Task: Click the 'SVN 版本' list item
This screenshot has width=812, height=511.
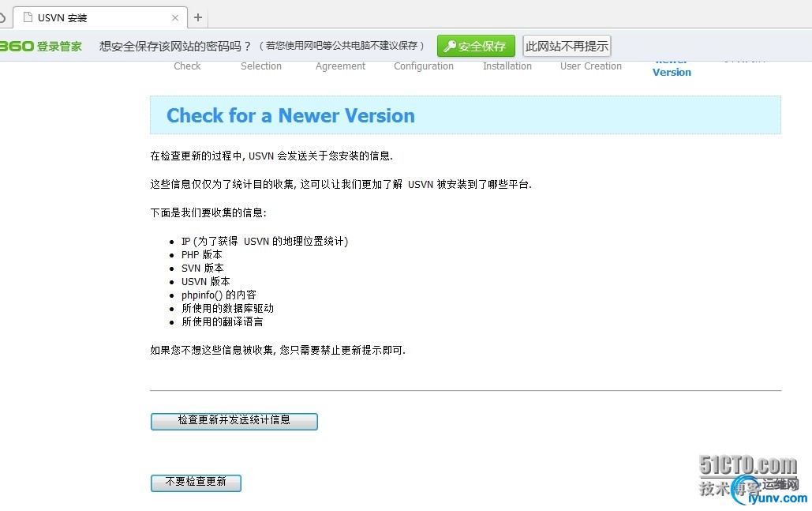Action: [203, 268]
